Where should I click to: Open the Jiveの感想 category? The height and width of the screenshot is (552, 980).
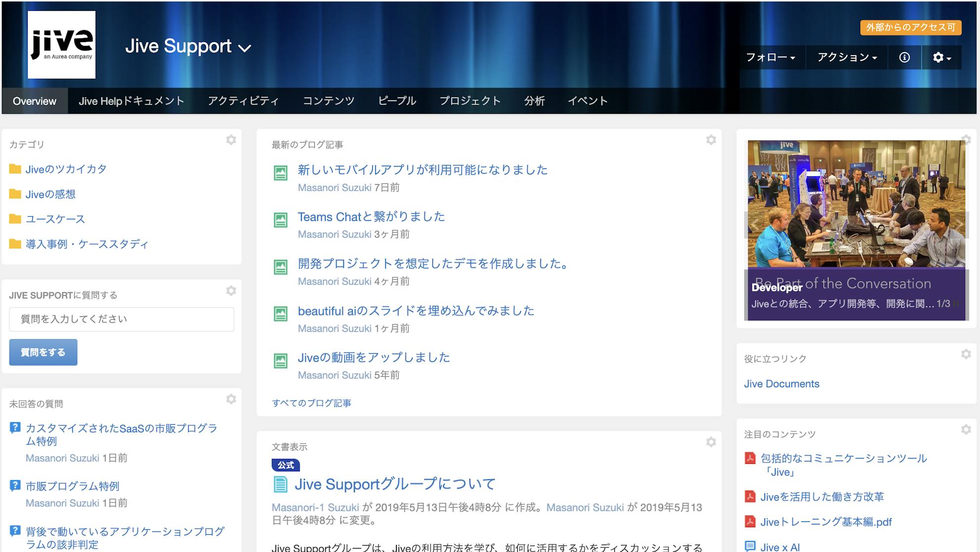(50, 194)
